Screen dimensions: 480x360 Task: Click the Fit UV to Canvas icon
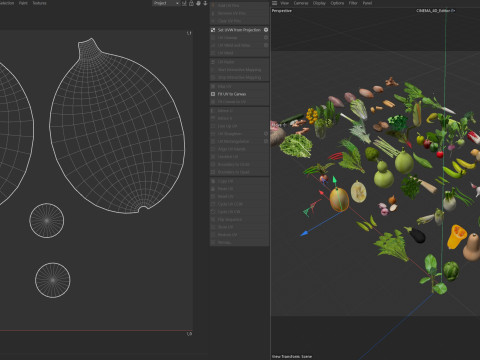click(213, 94)
